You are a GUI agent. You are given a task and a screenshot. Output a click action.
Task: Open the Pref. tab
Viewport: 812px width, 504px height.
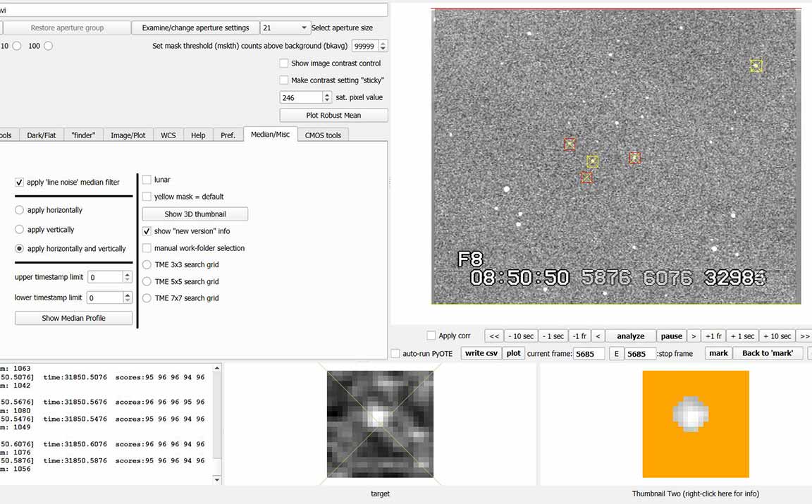(x=228, y=135)
